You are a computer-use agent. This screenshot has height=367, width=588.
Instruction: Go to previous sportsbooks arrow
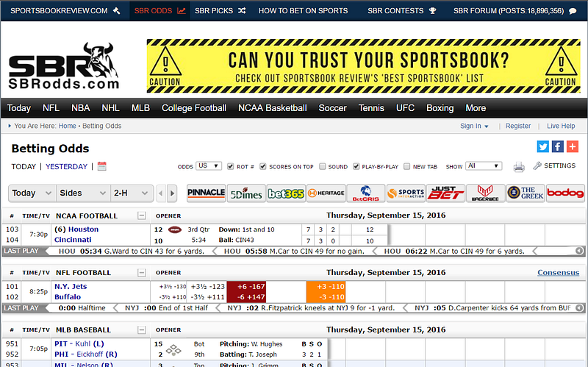click(161, 193)
